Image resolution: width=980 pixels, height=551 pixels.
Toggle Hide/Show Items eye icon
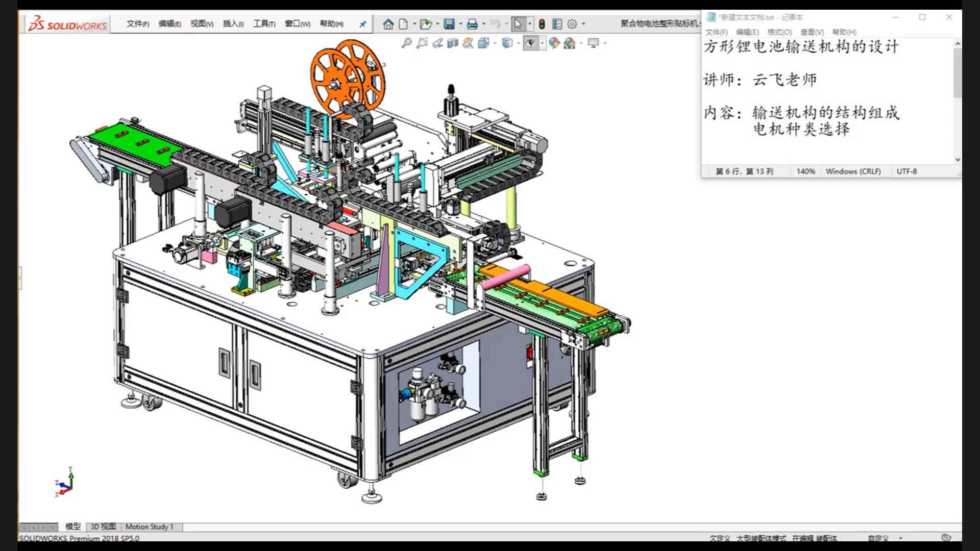(531, 43)
